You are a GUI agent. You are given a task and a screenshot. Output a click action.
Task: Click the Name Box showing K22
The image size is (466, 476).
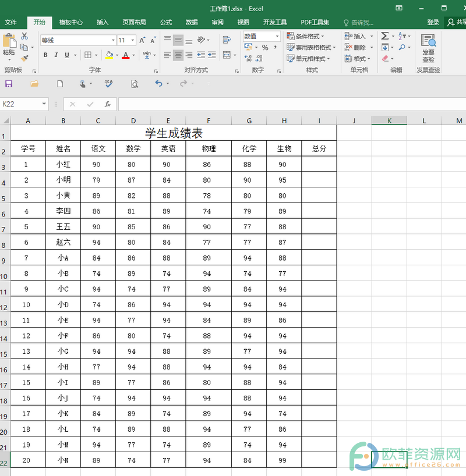(x=24, y=104)
